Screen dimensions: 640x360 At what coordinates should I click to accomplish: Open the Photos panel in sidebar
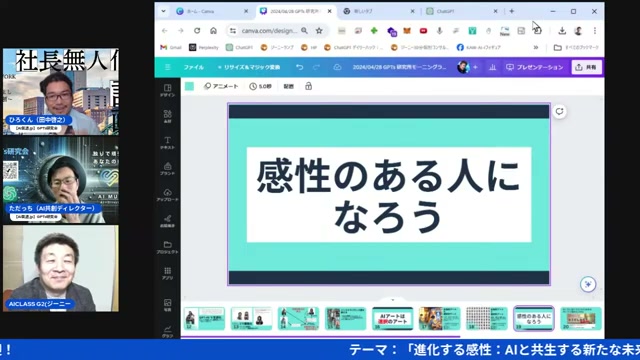tap(167, 304)
